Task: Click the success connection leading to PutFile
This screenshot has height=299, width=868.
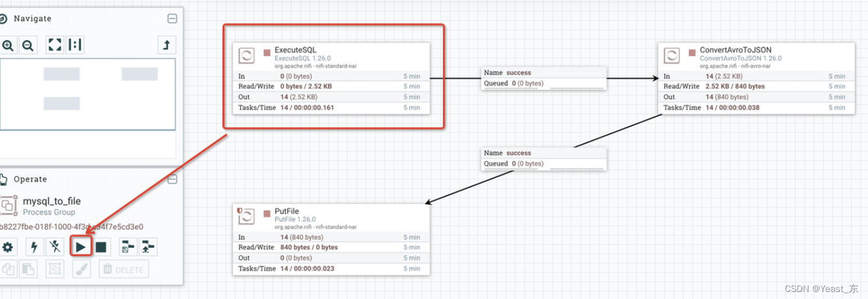Action: click(543, 158)
